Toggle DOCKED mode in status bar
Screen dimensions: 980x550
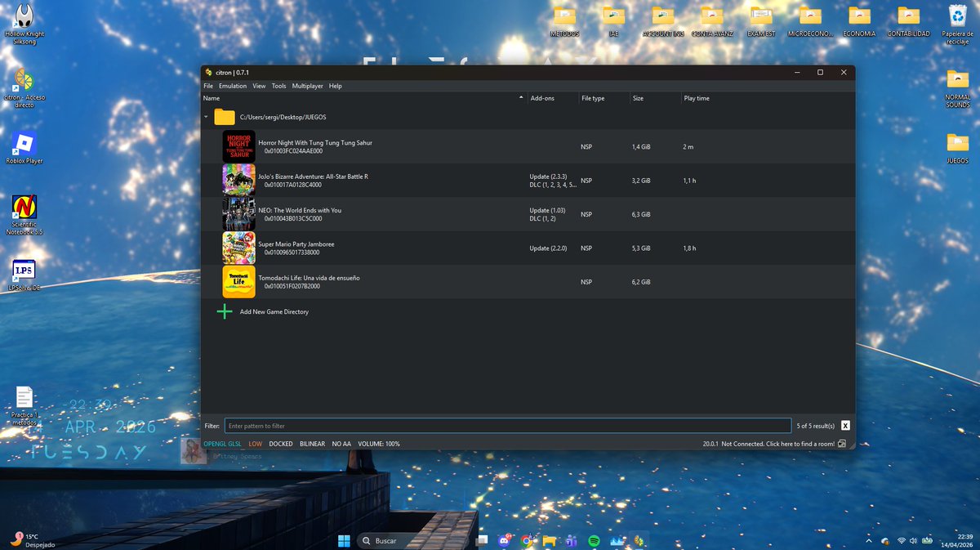(281, 444)
